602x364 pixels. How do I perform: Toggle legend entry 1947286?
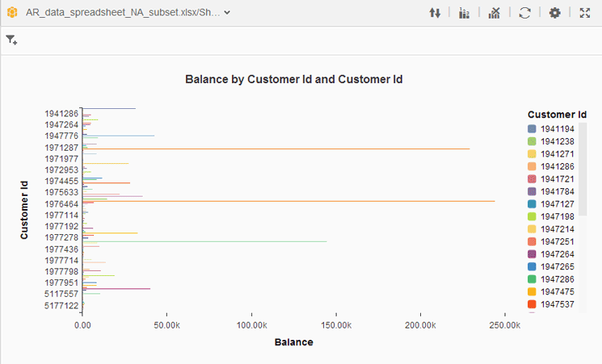(557, 279)
